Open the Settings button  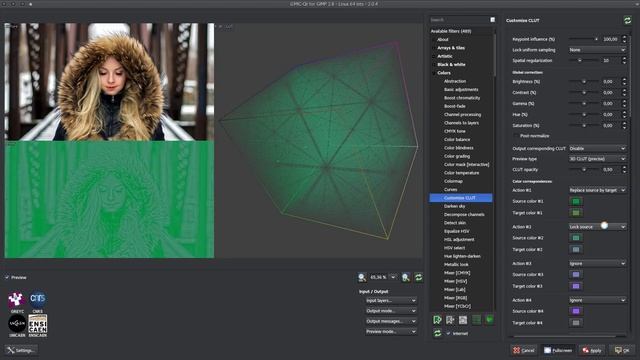(x=21, y=350)
